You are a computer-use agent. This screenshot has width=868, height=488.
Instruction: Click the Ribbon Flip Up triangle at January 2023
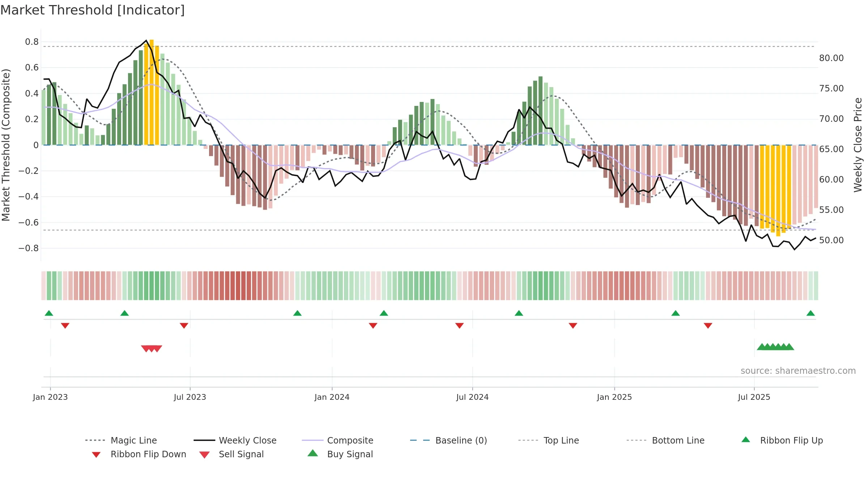click(x=49, y=313)
